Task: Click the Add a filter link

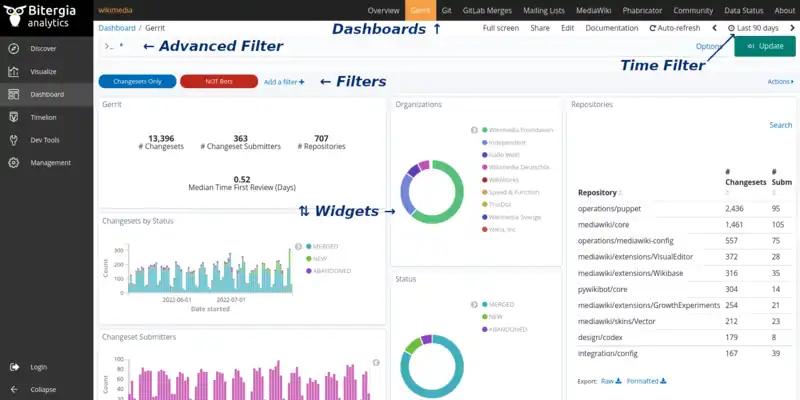Action: 284,81
